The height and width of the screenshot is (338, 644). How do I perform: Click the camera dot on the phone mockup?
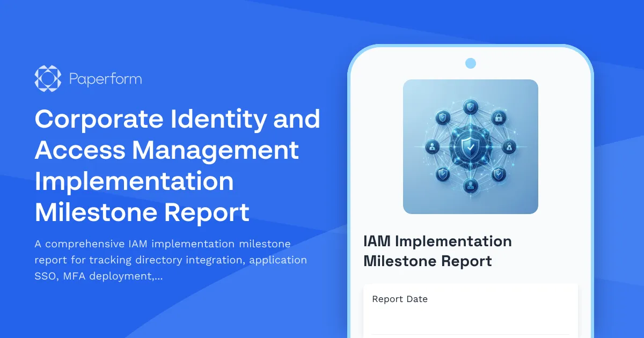pyautogui.click(x=470, y=63)
